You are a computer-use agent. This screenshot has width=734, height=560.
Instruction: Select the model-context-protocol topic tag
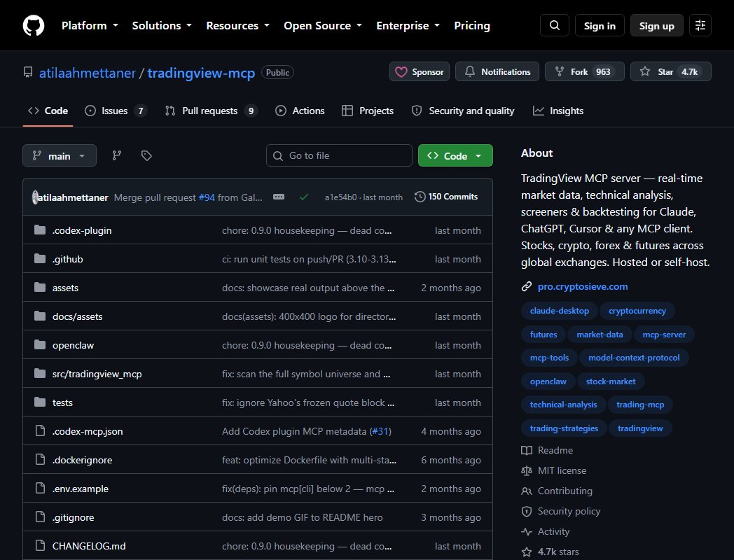[634, 358]
